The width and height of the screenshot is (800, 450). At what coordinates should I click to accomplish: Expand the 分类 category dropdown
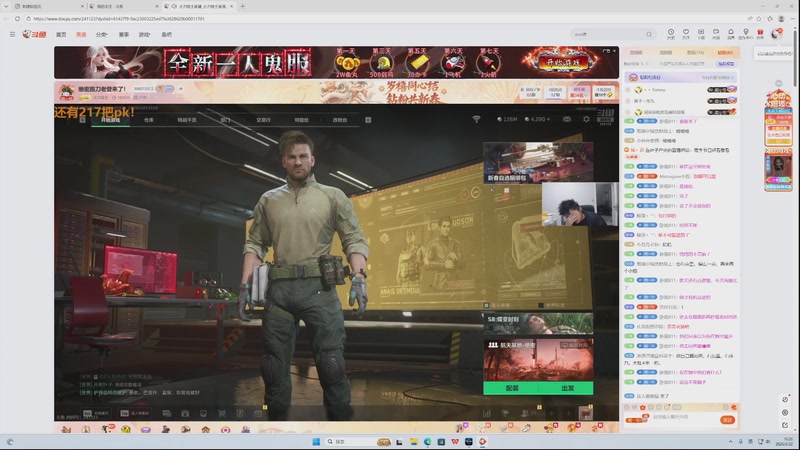[x=102, y=35]
